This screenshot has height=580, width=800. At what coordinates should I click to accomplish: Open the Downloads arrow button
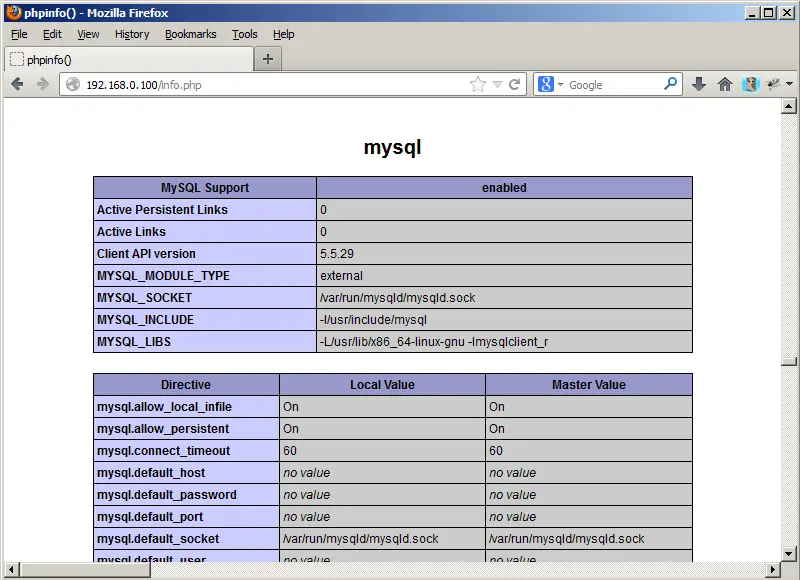tap(699, 84)
